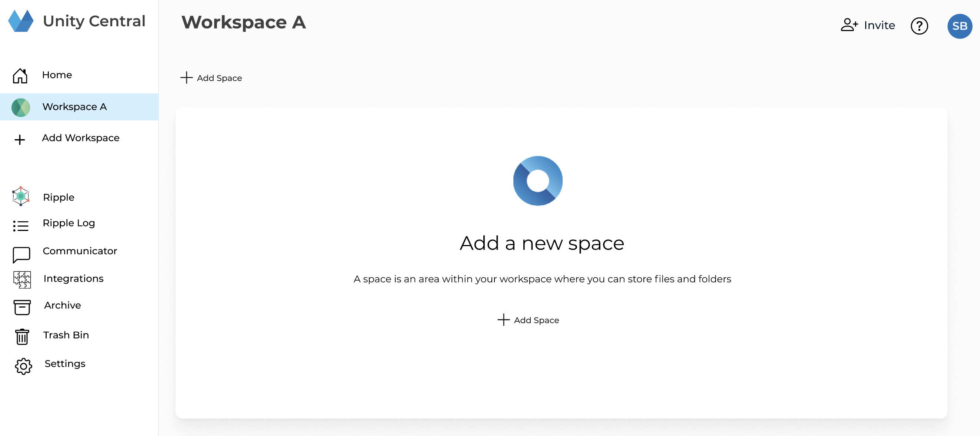Open Settings from the sidebar

tap(65, 363)
